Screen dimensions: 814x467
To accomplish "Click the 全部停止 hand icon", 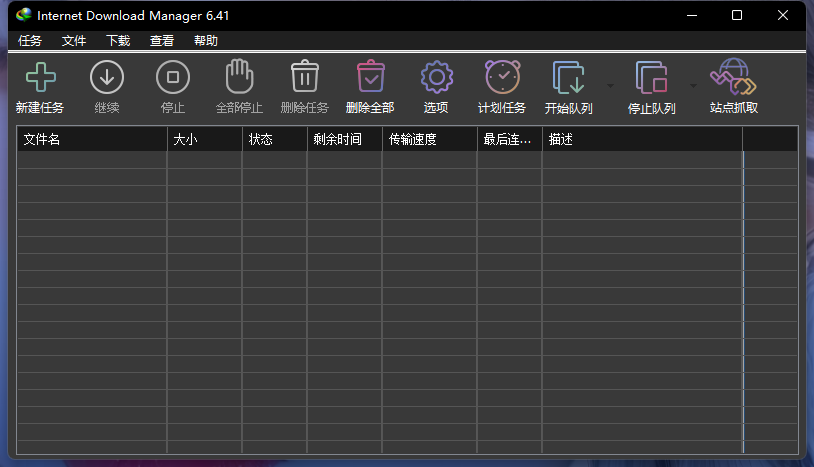I will click(239, 76).
